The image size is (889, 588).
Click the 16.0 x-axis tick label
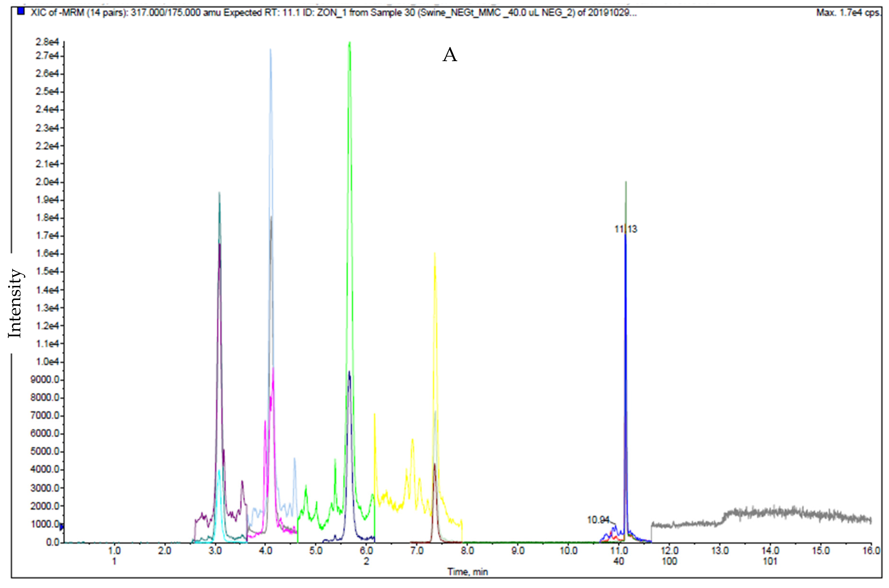pyautogui.click(x=871, y=551)
